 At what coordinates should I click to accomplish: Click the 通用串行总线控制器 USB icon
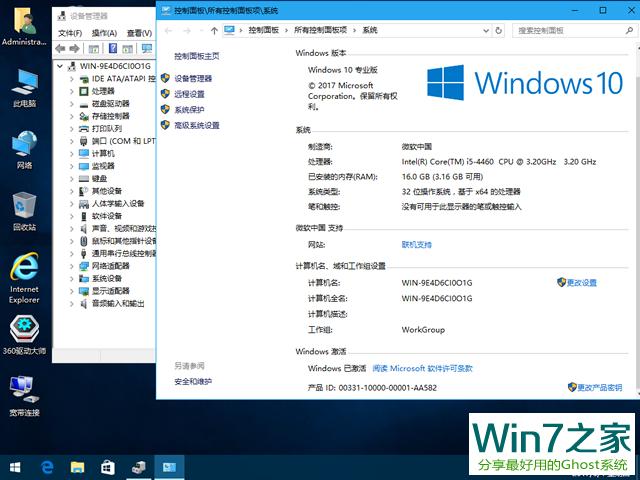point(84,253)
